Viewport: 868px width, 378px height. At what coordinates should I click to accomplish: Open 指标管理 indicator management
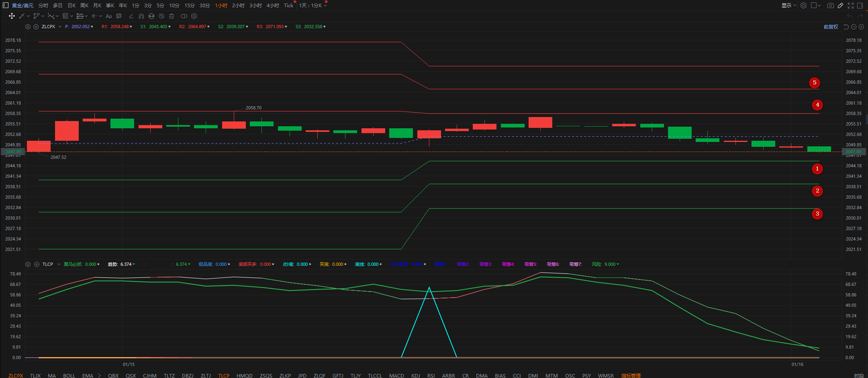[631, 376]
